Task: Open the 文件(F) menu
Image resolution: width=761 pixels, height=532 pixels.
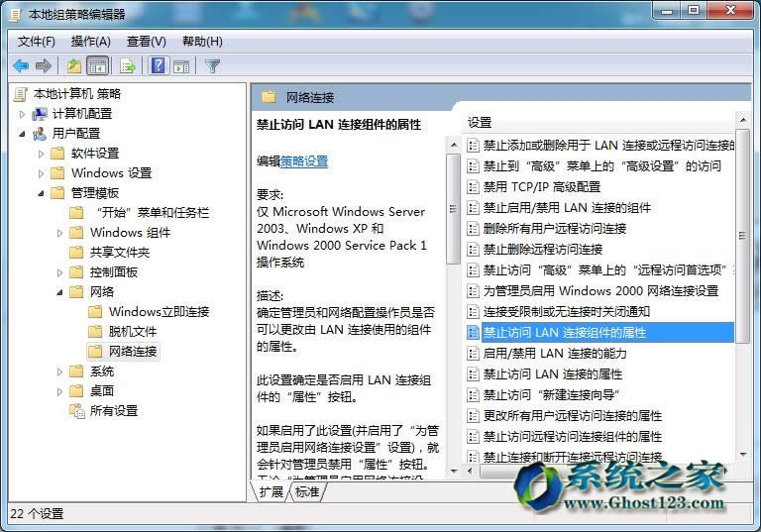Action: coord(37,42)
